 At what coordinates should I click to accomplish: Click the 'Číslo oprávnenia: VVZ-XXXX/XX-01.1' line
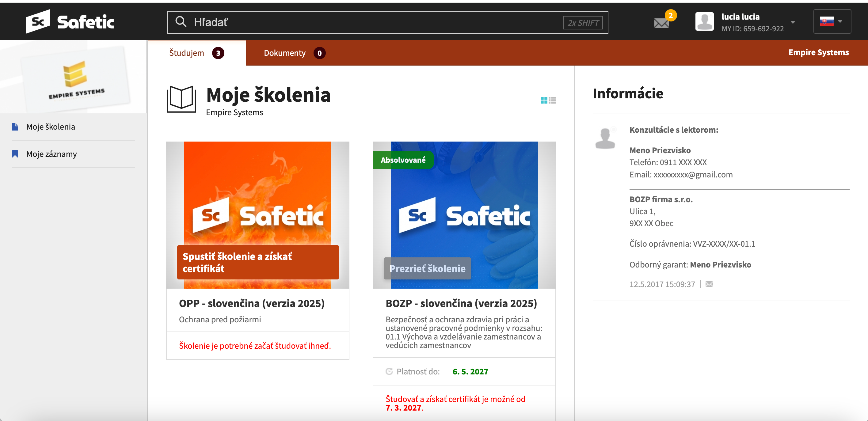[692, 244]
